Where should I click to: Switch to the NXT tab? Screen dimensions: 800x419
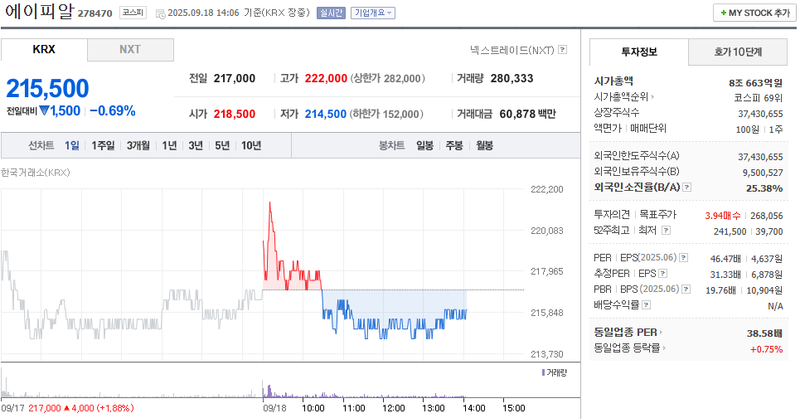click(130, 50)
